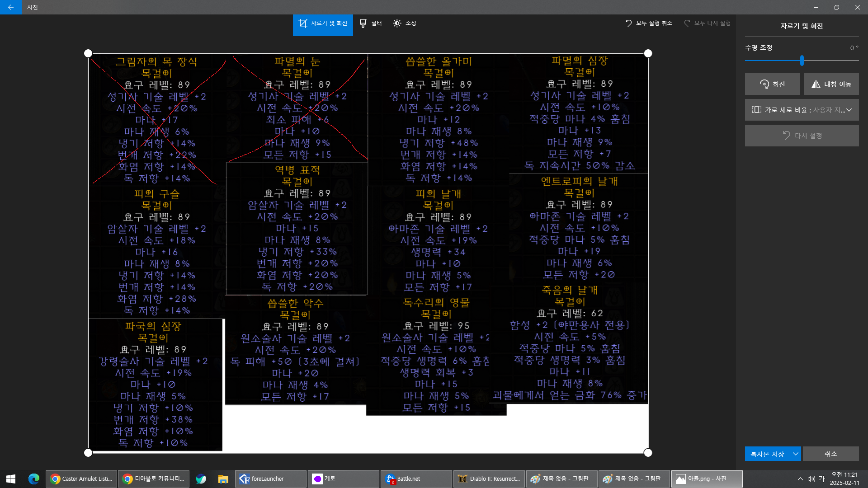Grab the top-right crop handle
The height and width of the screenshot is (488, 868).
coord(648,53)
